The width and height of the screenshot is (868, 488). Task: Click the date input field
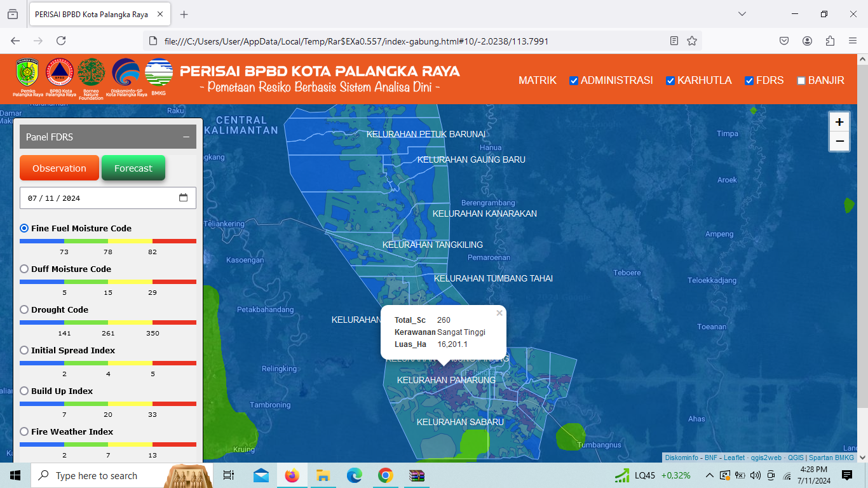108,198
